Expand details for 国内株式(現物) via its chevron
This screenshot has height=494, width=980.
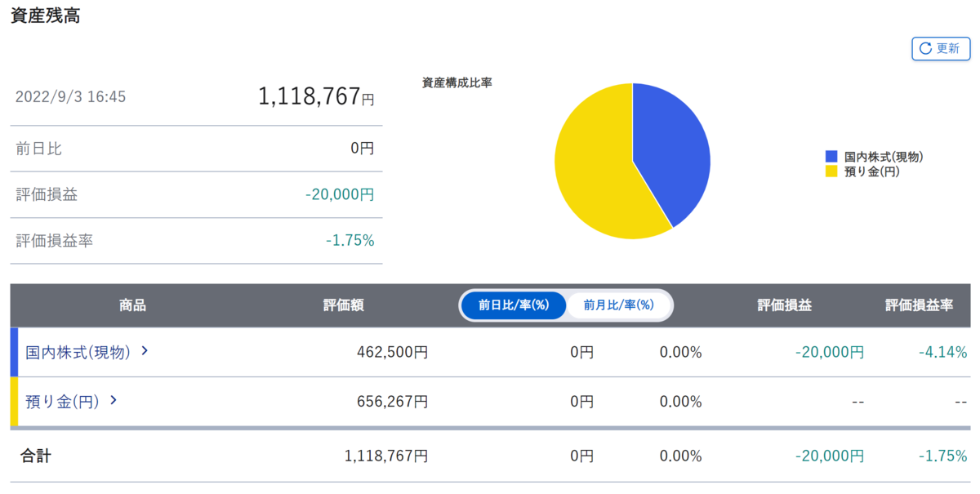point(144,351)
